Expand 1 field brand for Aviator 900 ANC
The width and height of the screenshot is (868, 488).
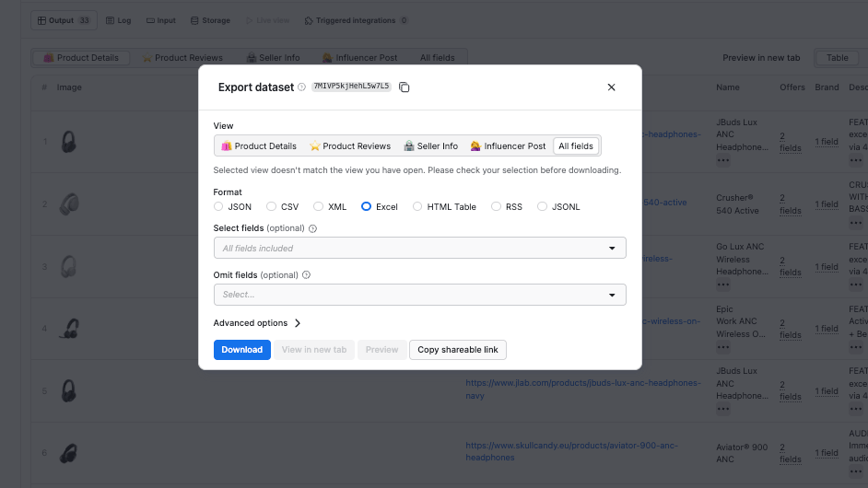(x=827, y=453)
